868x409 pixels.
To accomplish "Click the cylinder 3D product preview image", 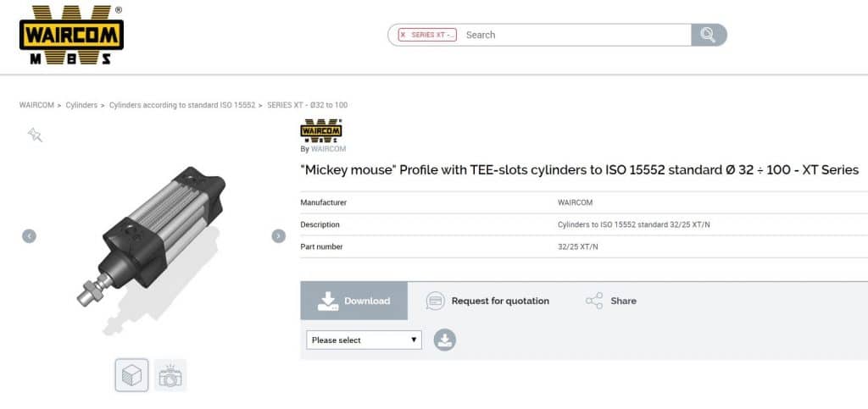I will coord(151,250).
